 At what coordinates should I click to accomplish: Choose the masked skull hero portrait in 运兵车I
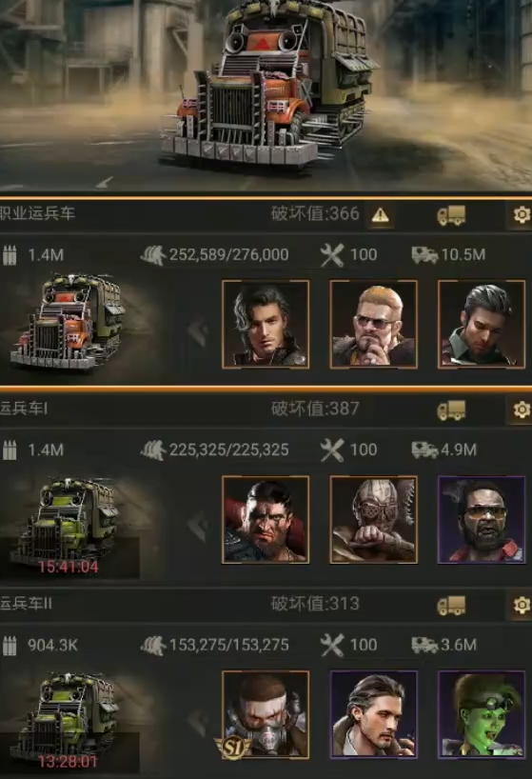click(x=374, y=520)
